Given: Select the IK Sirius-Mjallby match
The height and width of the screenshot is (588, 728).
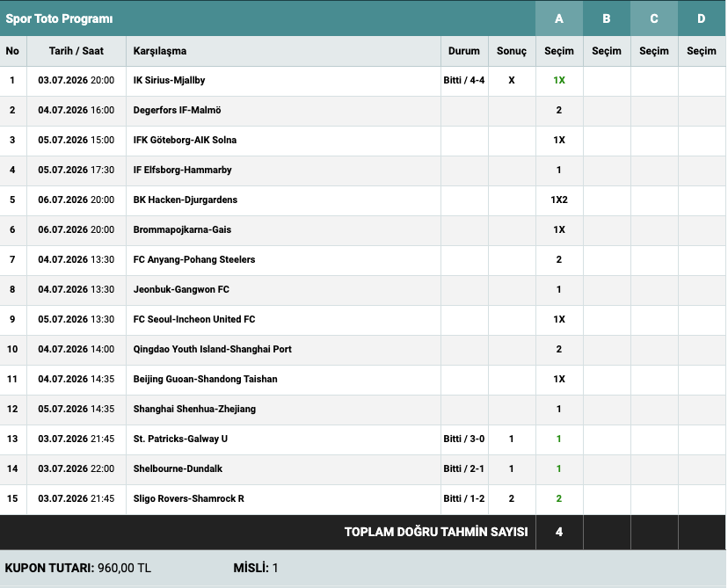Looking at the screenshot, I should click(x=169, y=80).
